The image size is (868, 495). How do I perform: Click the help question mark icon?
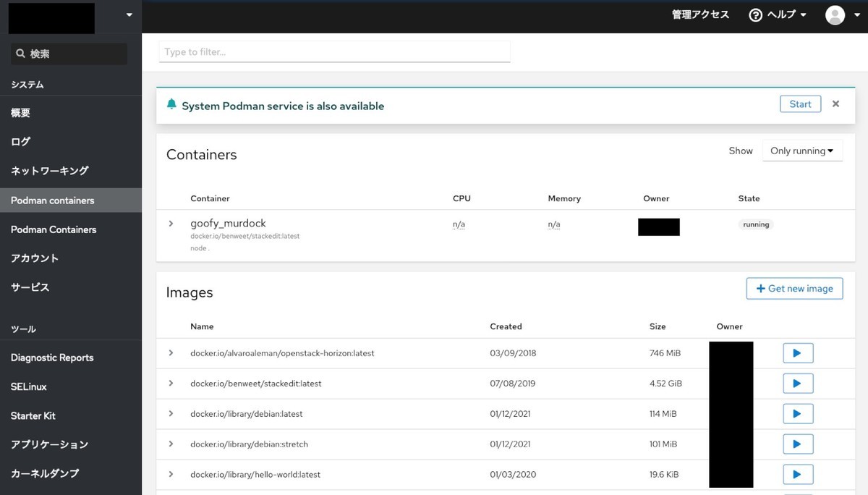756,15
